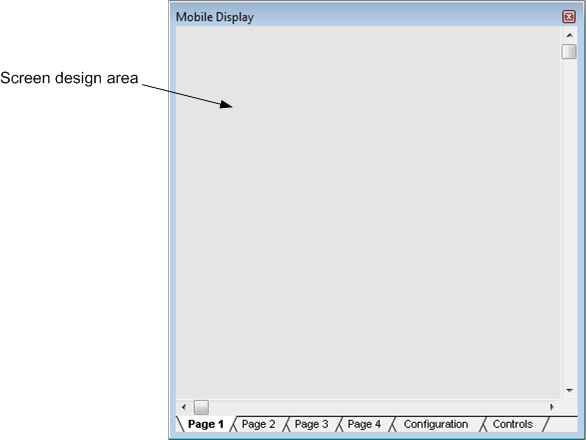Click the horizontal scrollbar left arrow

tap(183, 407)
